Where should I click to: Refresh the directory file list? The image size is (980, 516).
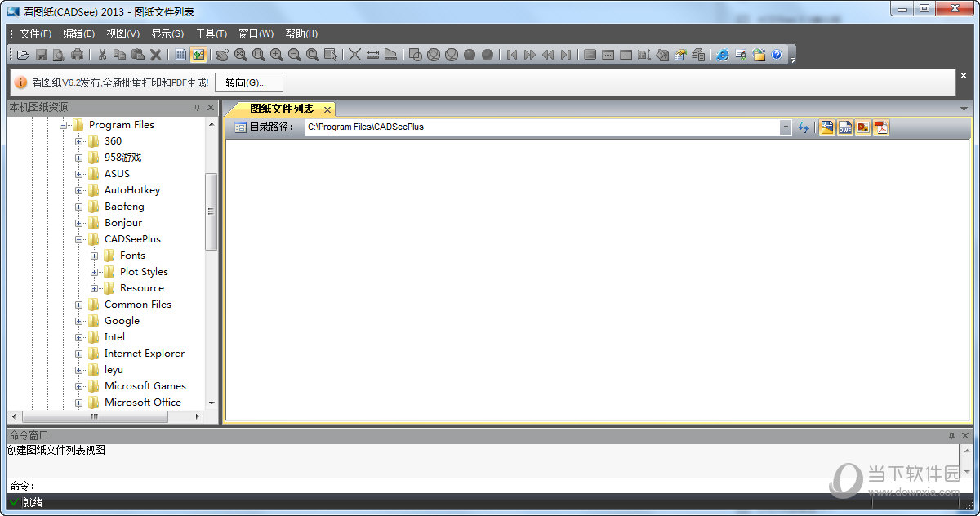(804, 127)
